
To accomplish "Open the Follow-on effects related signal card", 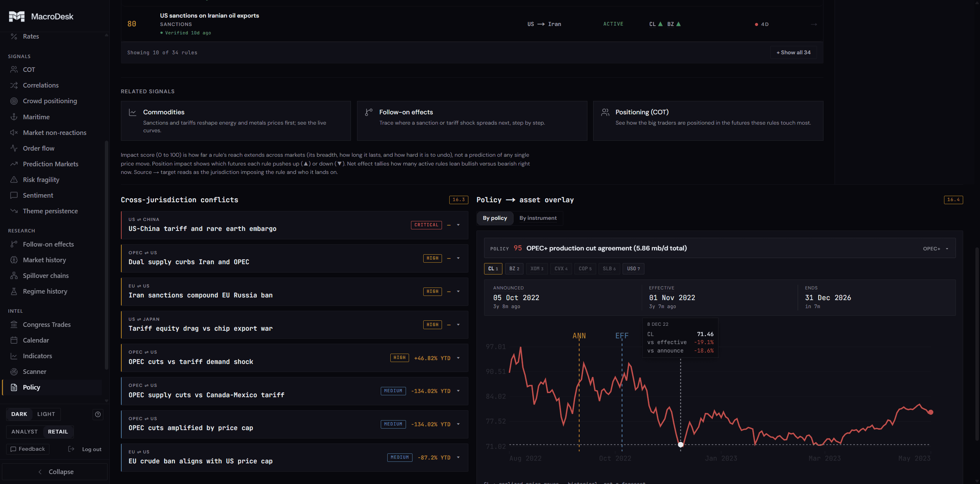I will click(x=472, y=121).
